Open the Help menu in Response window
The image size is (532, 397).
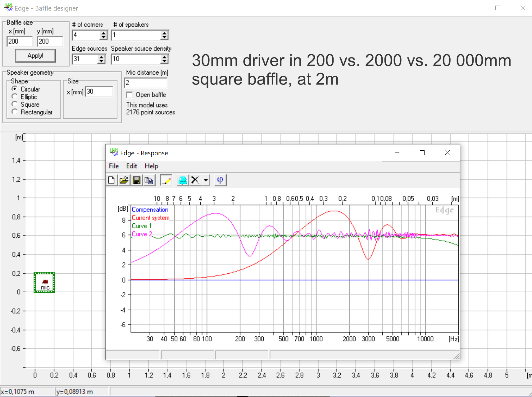click(x=152, y=166)
